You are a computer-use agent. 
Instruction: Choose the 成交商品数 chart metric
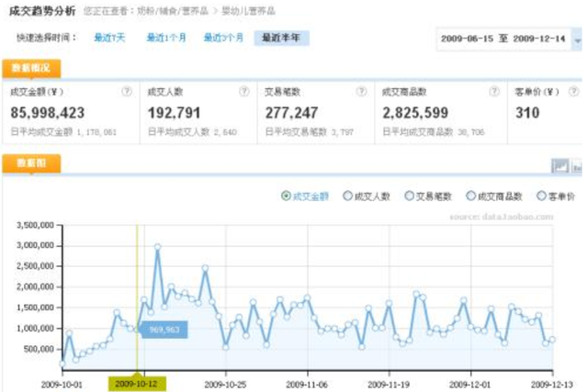(x=471, y=196)
